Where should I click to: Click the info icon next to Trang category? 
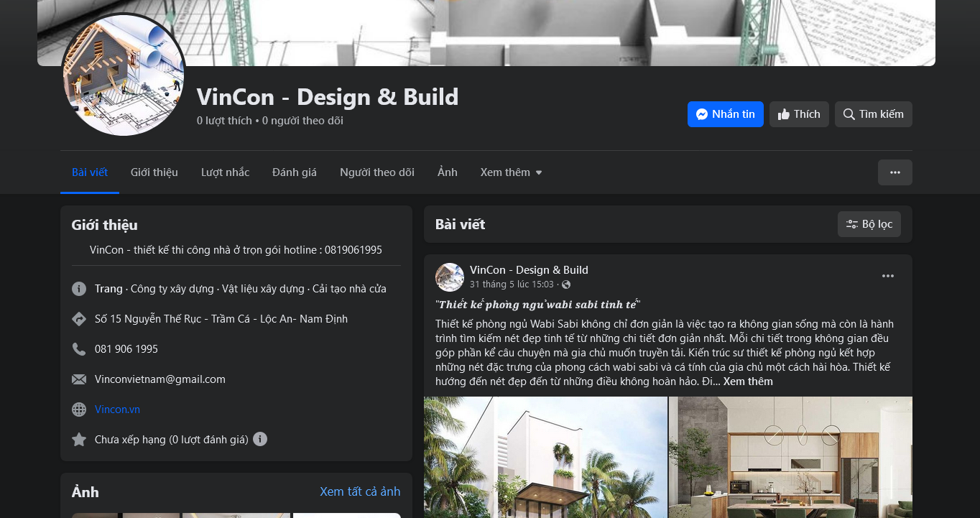click(x=79, y=289)
